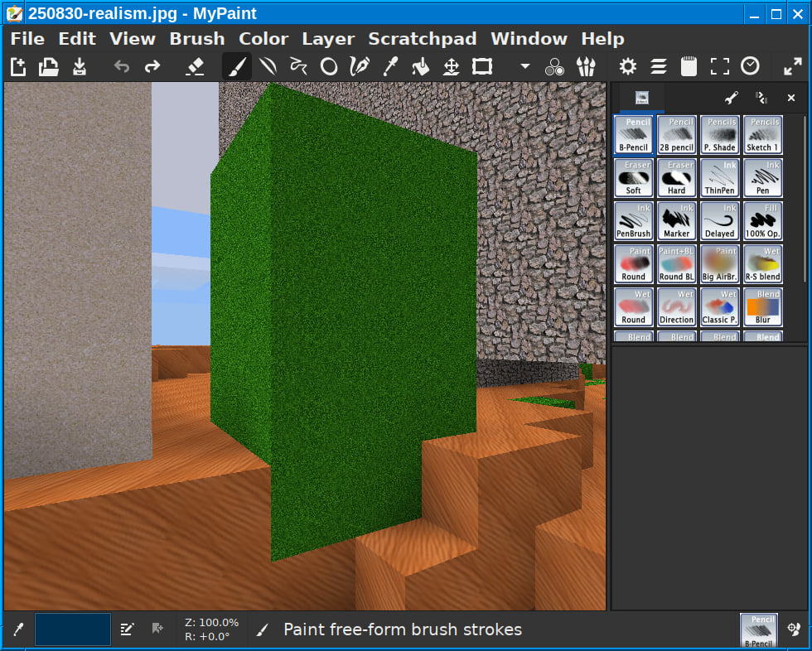
Task: Click the dark blue current color swatch
Action: (x=73, y=629)
